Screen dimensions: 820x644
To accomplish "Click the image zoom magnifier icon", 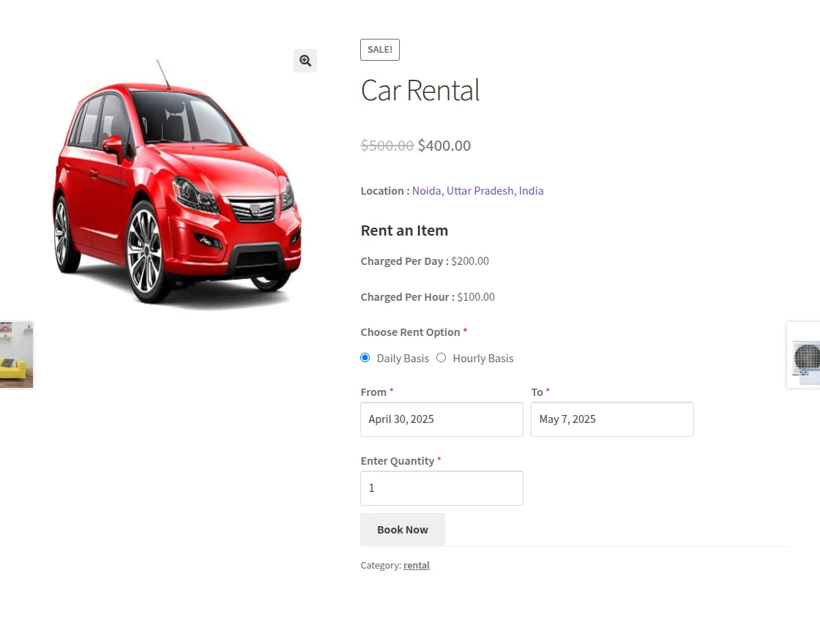I will (305, 61).
